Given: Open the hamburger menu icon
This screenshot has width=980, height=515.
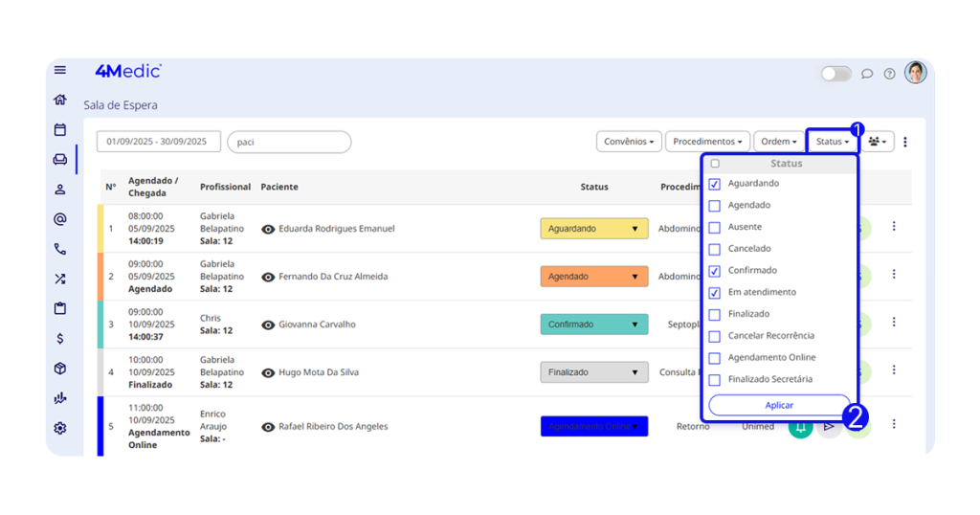Looking at the screenshot, I should (x=60, y=70).
